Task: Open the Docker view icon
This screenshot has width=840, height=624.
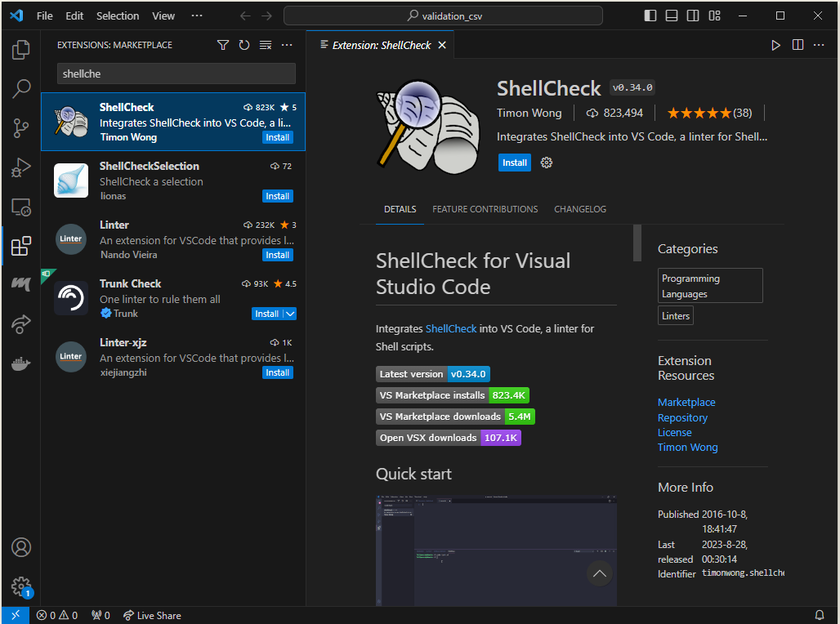Action: click(x=21, y=363)
